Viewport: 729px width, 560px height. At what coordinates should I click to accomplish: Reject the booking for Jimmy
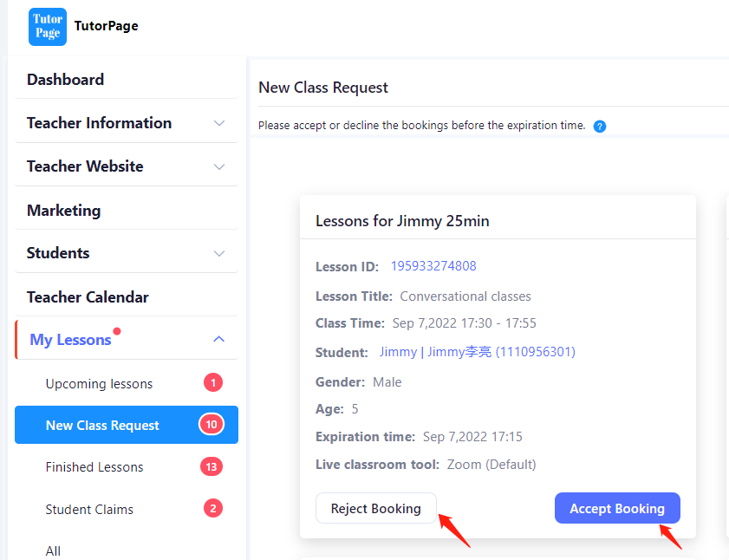375,508
